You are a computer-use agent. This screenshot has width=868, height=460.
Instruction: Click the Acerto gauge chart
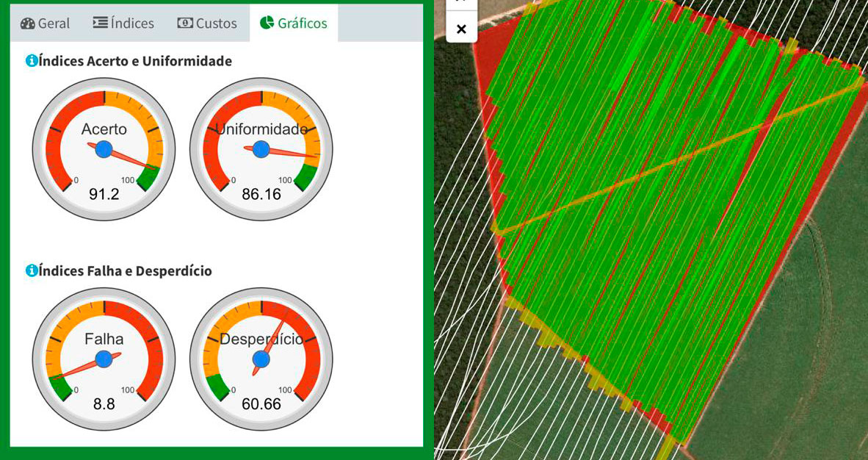pyautogui.click(x=104, y=149)
